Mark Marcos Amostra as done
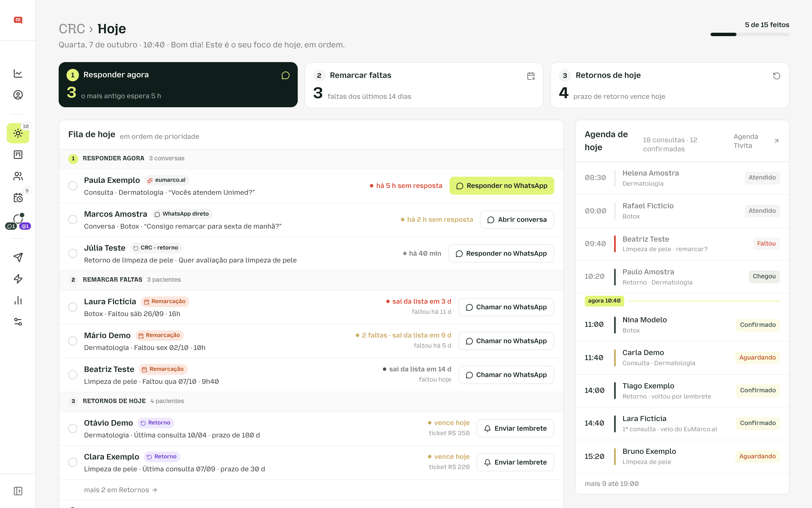Viewport: 812px width, 508px height. 73,220
